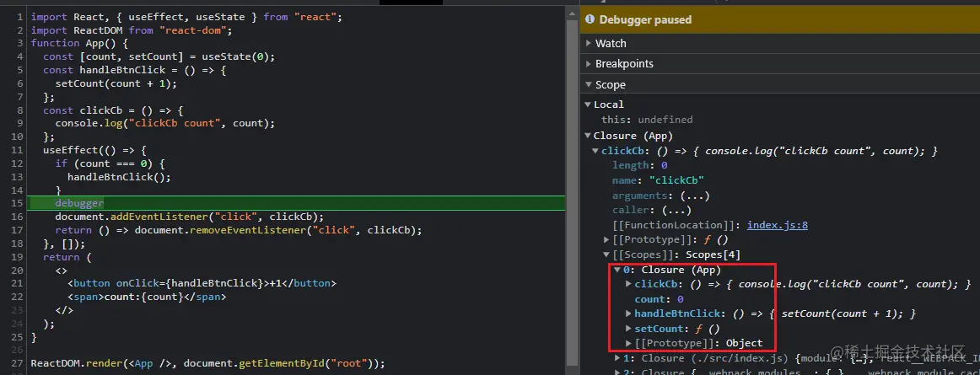The width and height of the screenshot is (980, 375).
Task: Click line number 6 in the gutter
Action: pyautogui.click(x=20, y=83)
